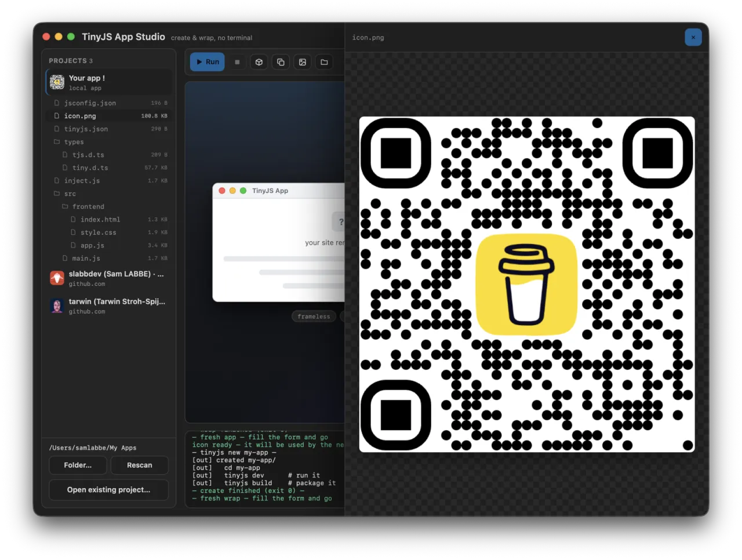742x560 pixels.
Task: Click the QR code image preview
Action: pyautogui.click(x=527, y=284)
